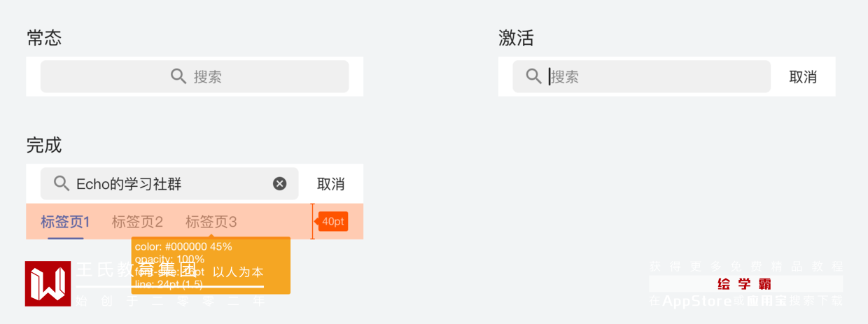868x324 pixels.
Task: Clear the search text with the X icon
Action: tap(279, 183)
